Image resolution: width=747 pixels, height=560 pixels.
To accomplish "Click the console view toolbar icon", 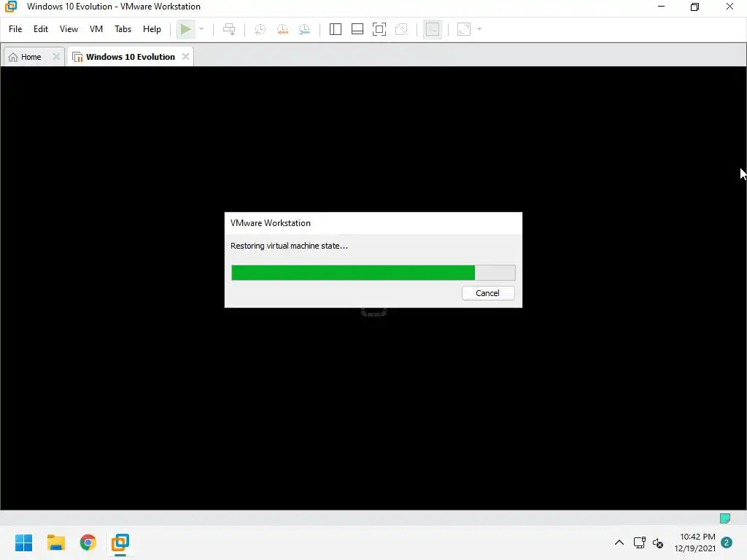I will coord(433,29).
